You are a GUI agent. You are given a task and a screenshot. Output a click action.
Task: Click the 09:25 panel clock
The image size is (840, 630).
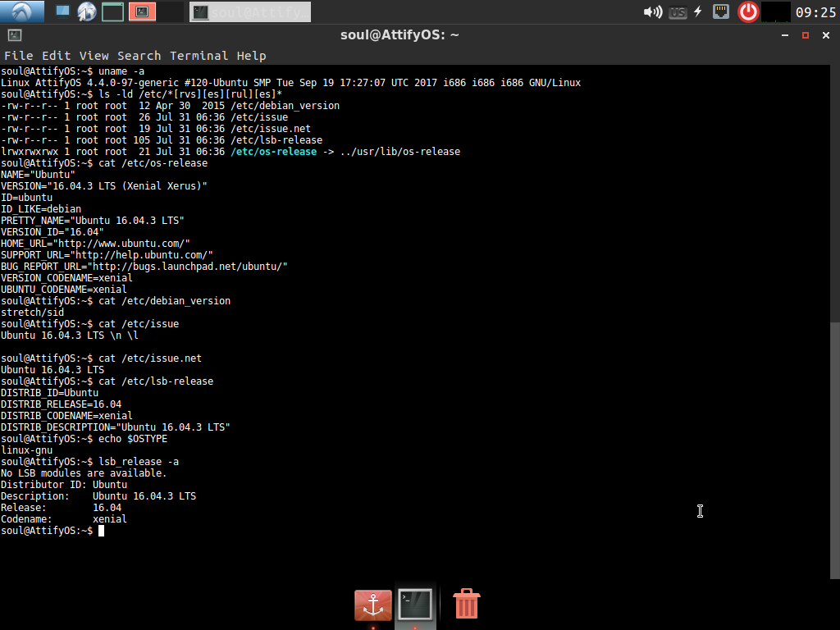[815, 11]
